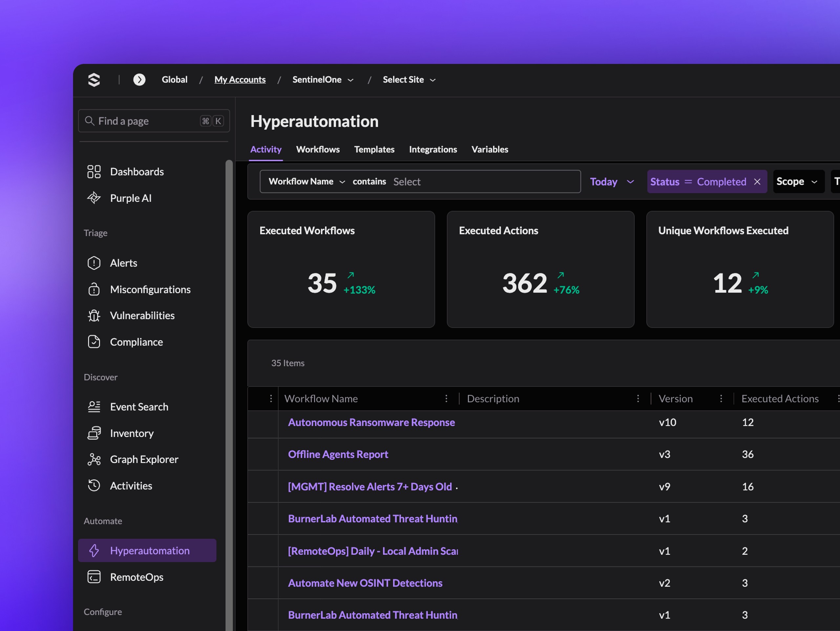
Task: Open the Version column options menu
Action: [721, 399]
